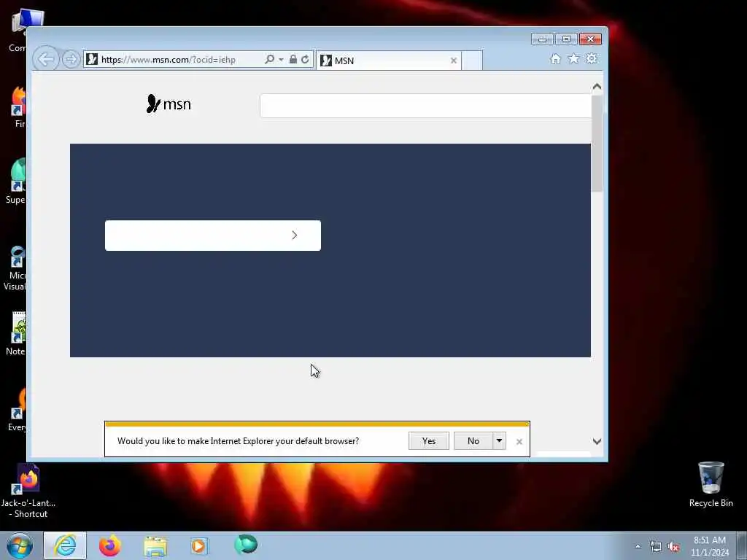This screenshot has height=560, width=747.
Task: Click the white banner button with the chevron
Action: (213, 236)
